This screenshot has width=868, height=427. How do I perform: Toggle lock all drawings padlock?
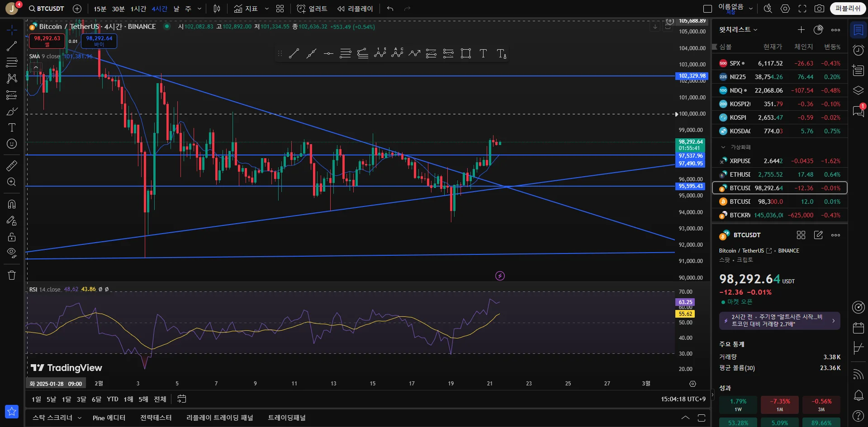[x=12, y=237]
